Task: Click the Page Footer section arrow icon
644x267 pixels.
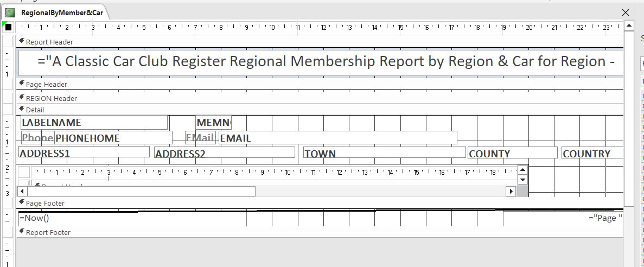Action: (x=21, y=202)
